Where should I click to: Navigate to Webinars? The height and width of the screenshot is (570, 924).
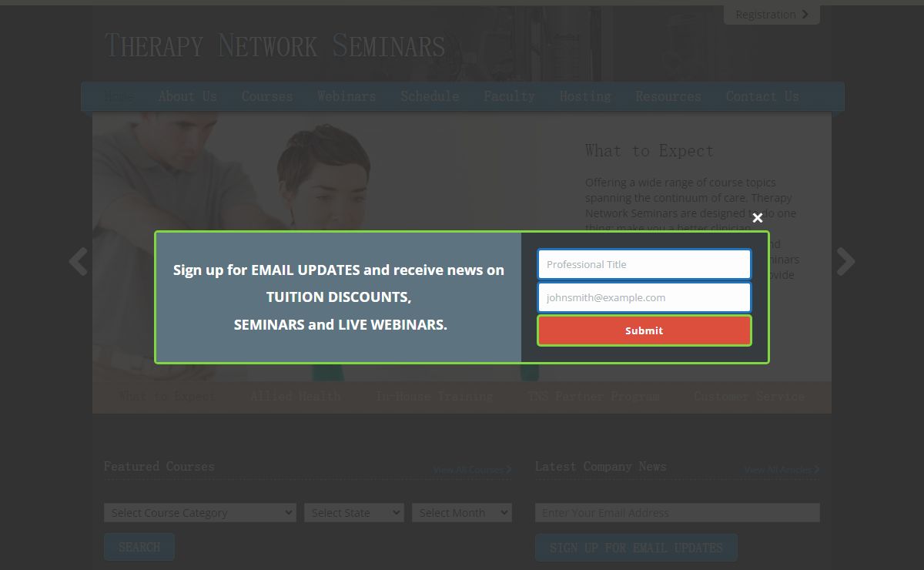346,96
